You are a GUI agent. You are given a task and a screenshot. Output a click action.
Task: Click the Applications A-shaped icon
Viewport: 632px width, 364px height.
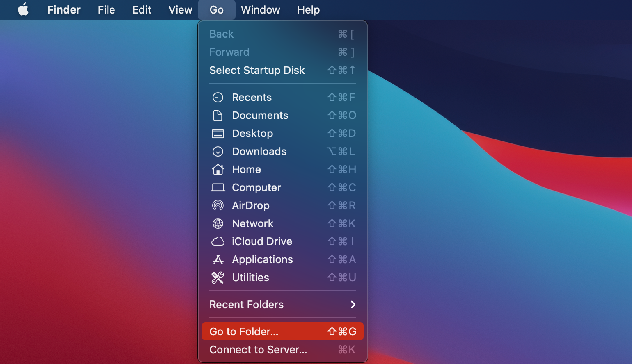pyautogui.click(x=218, y=259)
